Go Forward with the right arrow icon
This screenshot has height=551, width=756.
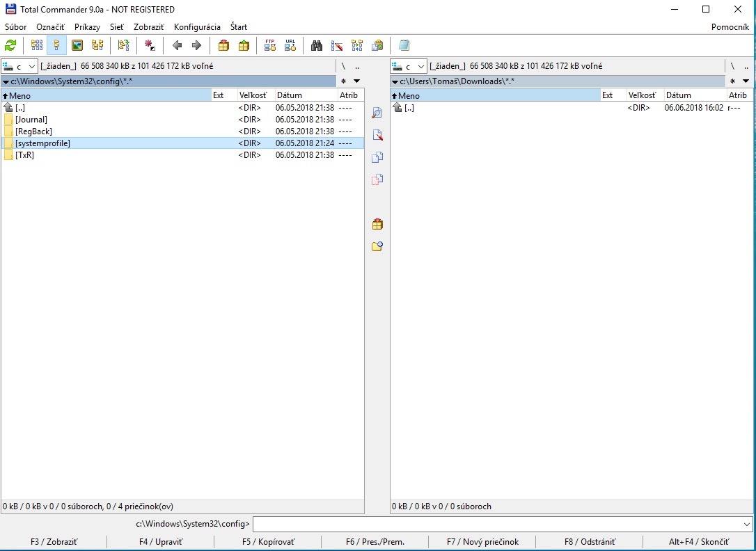point(196,45)
